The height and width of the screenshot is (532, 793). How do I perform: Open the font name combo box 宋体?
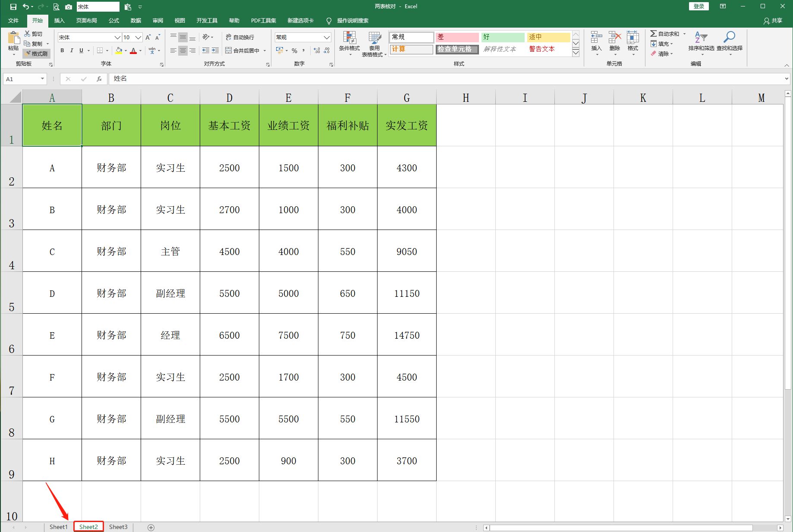click(90, 38)
